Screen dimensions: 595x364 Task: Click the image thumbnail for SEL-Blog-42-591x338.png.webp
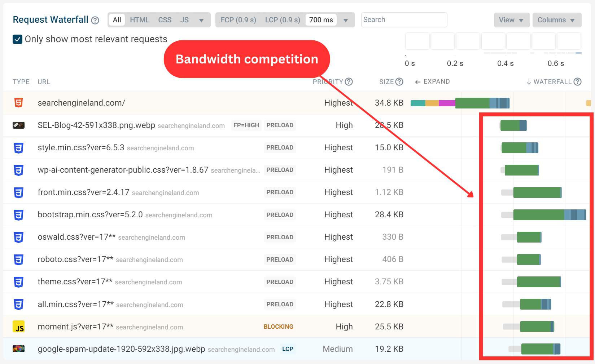(x=18, y=125)
